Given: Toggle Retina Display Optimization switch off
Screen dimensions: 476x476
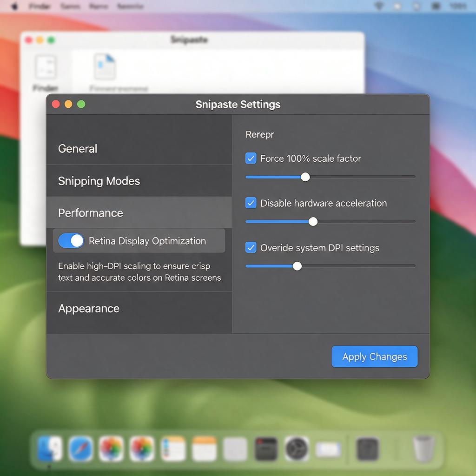Looking at the screenshot, I should click(x=71, y=241).
